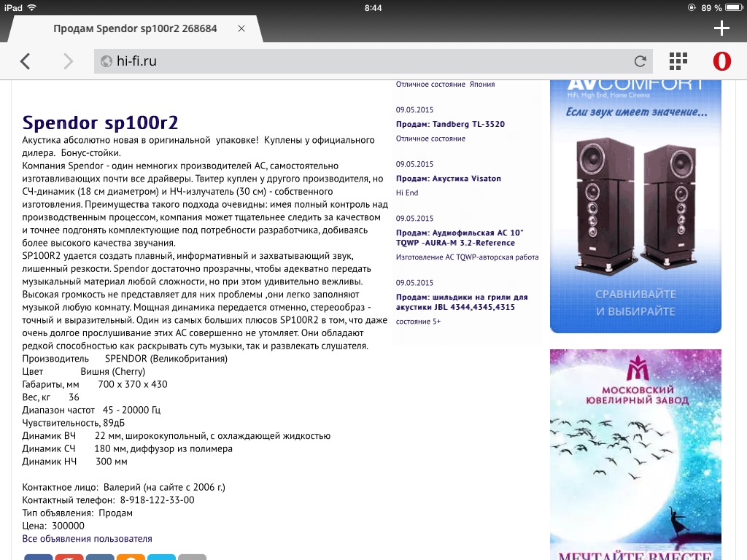Screen dimensions: 747x560
Task: Close the Продам Spendor sp100r2 tab
Action: [241, 28]
